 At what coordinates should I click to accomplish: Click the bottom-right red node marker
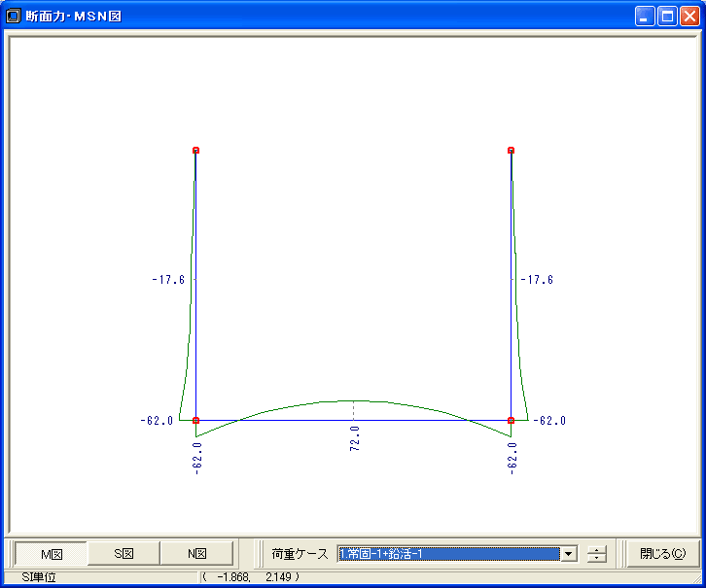click(x=512, y=421)
